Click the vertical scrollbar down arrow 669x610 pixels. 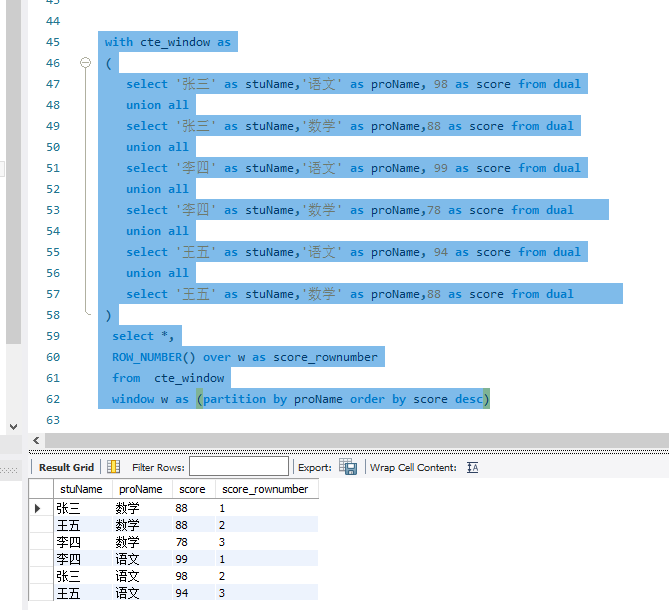[x=14, y=427]
